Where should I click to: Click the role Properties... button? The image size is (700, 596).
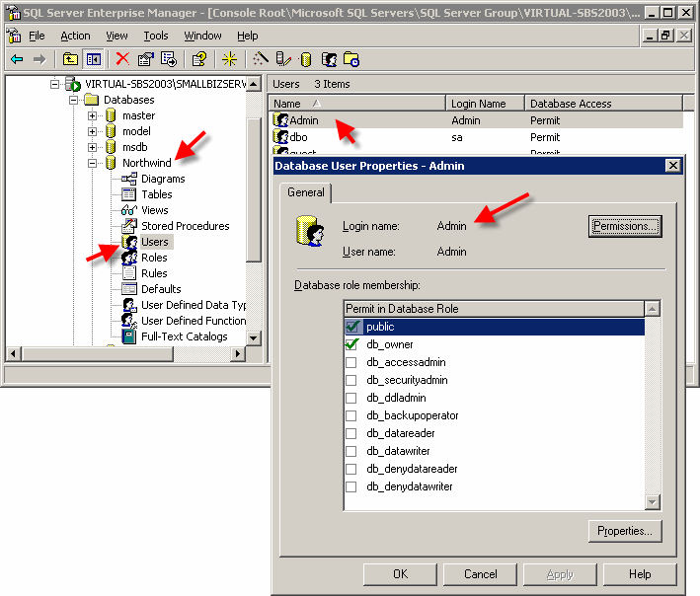coord(625,531)
